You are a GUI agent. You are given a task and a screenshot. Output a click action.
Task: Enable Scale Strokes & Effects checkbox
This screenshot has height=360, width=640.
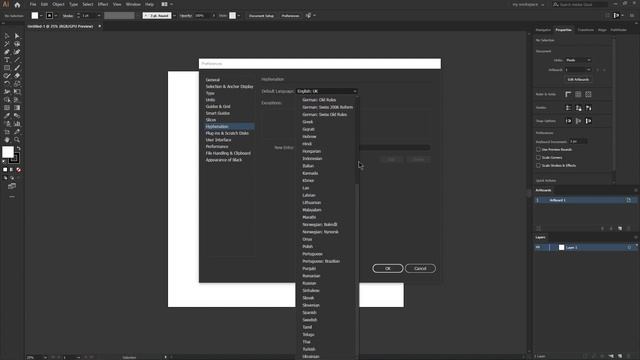(x=538, y=165)
